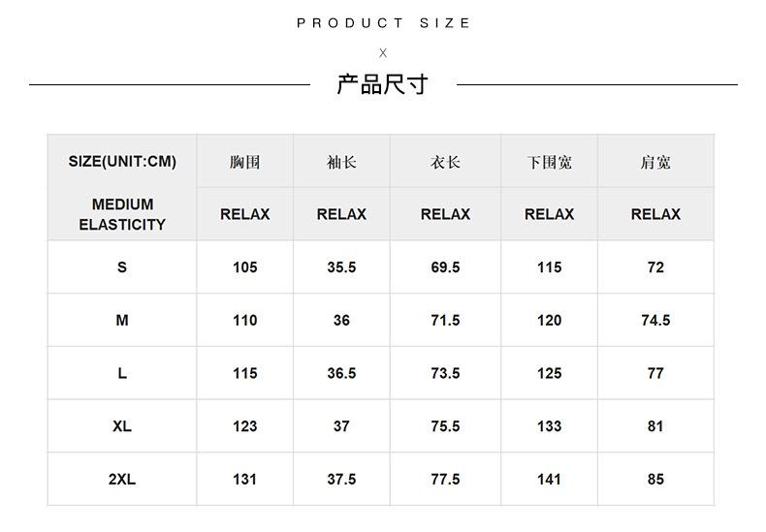766x532 pixels.
Task: Click the S size row label
Action: 122,267
